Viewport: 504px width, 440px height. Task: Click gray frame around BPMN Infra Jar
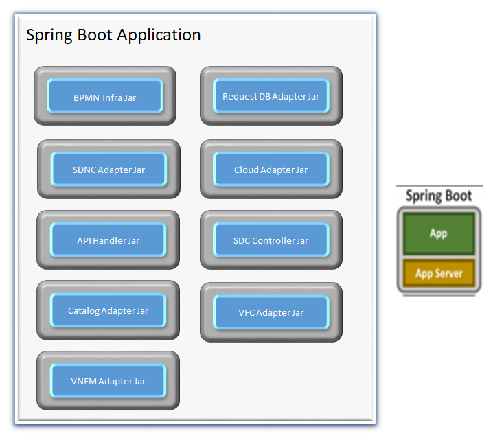tap(105, 119)
